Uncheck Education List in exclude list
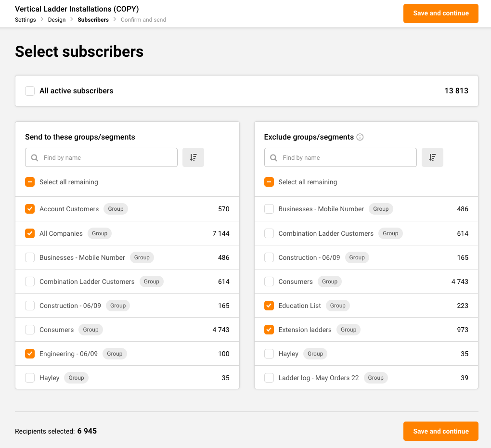The height and width of the screenshot is (448, 491). (269, 306)
